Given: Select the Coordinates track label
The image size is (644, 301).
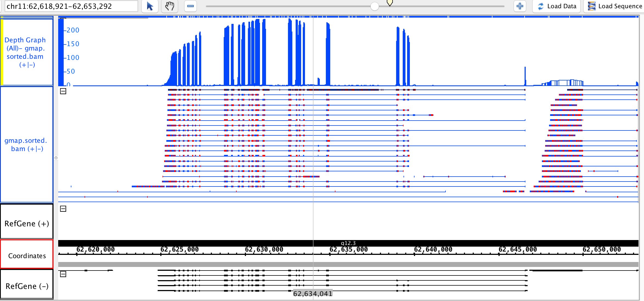Looking at the screenshot, I should (x=27, y=254).
